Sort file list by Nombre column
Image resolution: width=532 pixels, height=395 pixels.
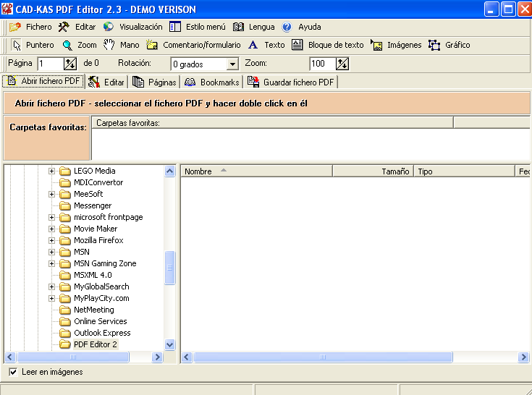(256, 171)
